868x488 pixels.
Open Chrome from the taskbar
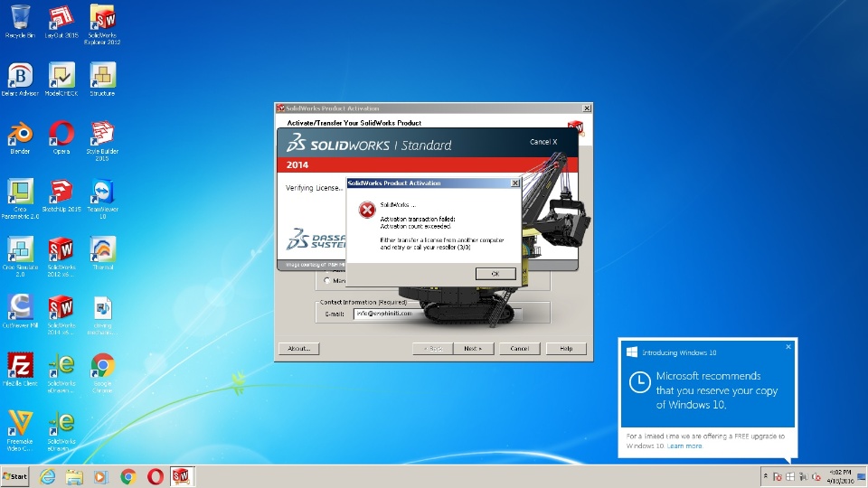pyautogui.click(x=127, y=476)
